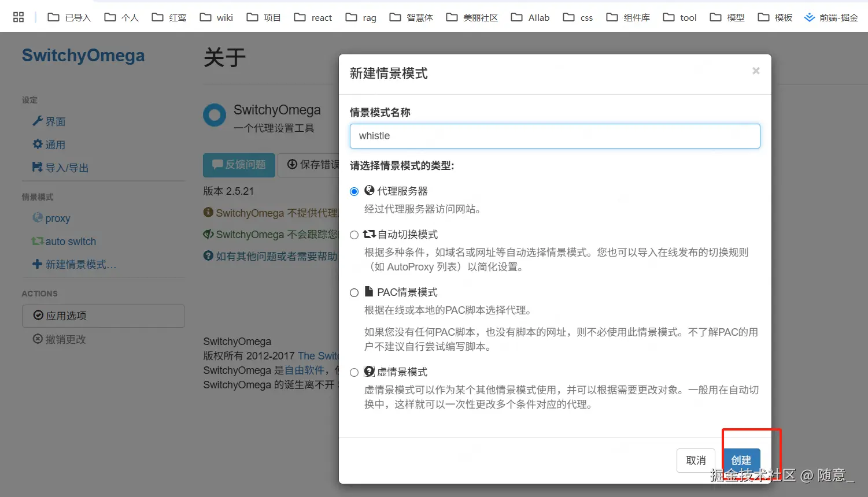Focus the 情景模式名称 input containing whistle

555,136
